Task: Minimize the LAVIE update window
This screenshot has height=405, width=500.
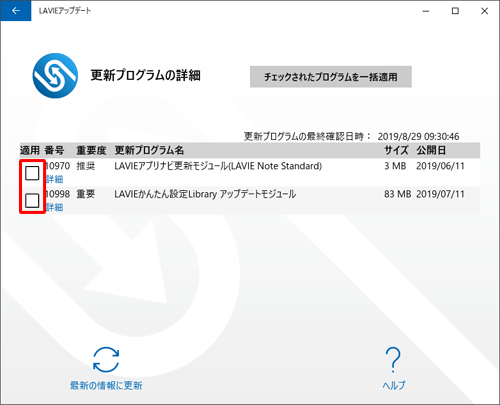Action: tap(426, 11)
